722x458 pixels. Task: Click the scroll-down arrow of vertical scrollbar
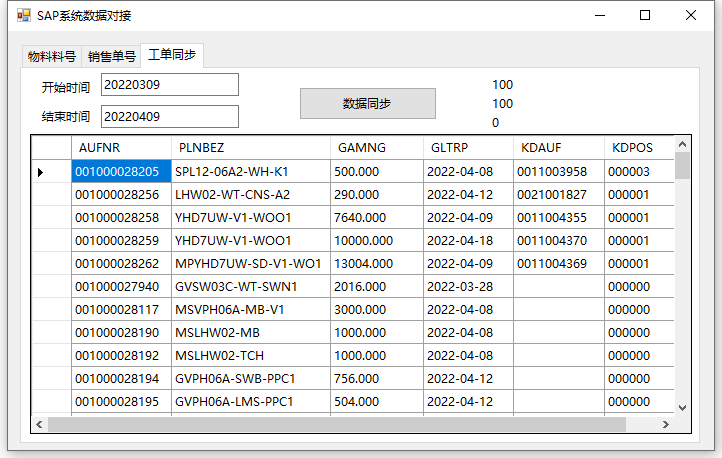(x=682, y=407)
